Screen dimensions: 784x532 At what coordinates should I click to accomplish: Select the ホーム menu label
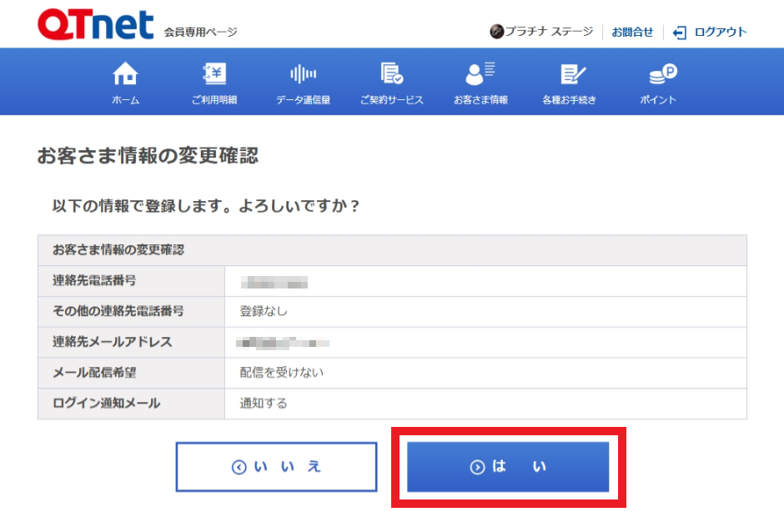[x=125, y=100]
